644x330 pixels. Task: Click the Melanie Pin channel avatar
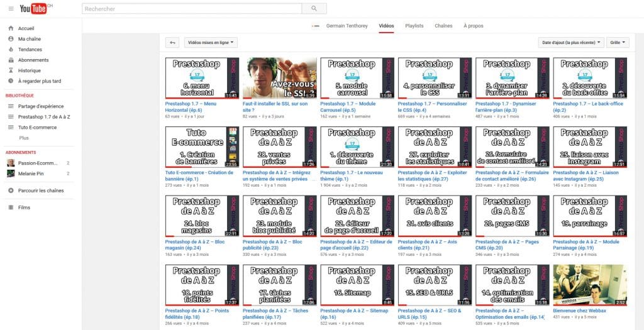click(11, 173)
